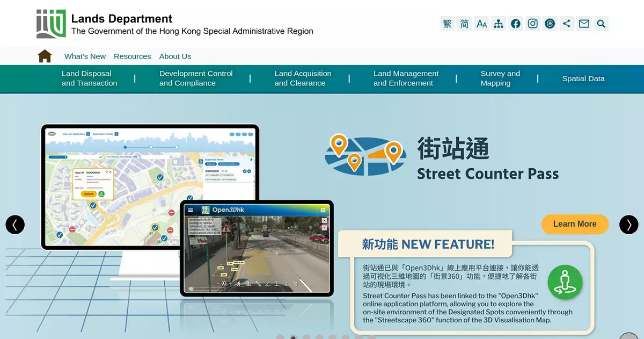The height and width of the screenshot is (339, 644).
Task: Open the Instagram icon link
Action: (533, 24)
